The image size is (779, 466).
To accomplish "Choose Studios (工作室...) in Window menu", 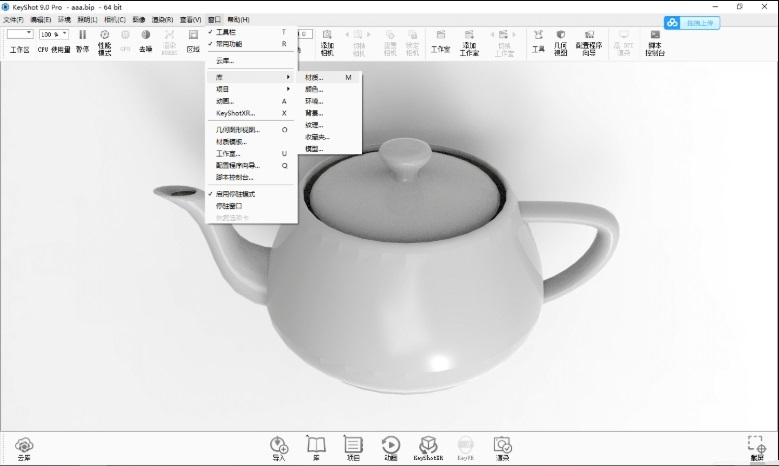I will coord(251,154).
